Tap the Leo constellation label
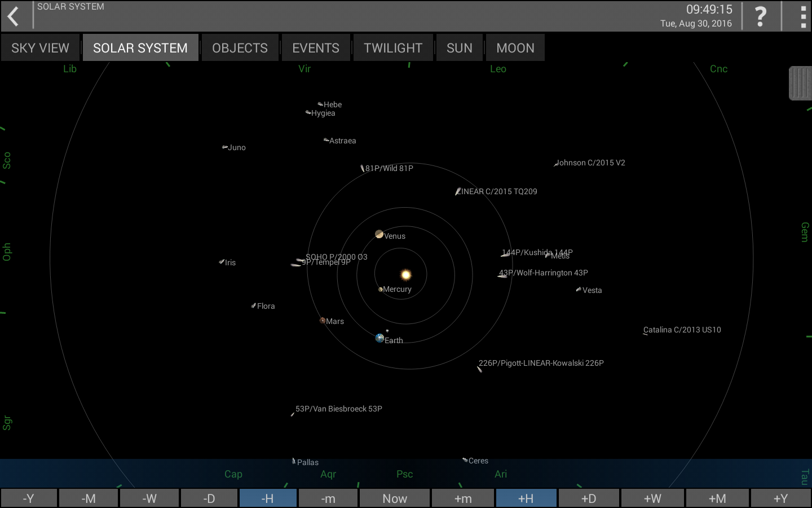The height and width of the screenshot is (508, 812). pos(498,69)
